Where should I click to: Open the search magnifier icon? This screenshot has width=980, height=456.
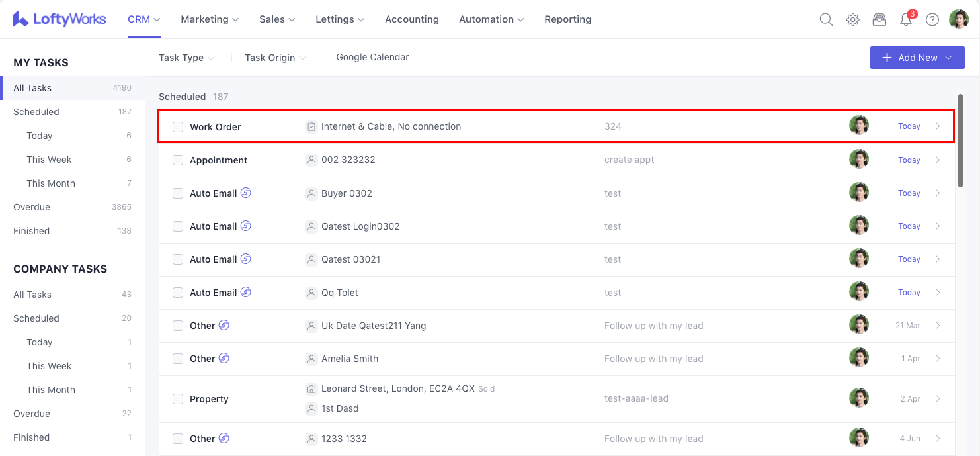826,19
